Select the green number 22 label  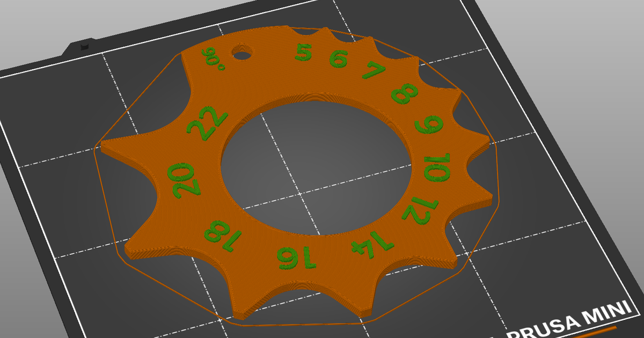click(204, 123)
